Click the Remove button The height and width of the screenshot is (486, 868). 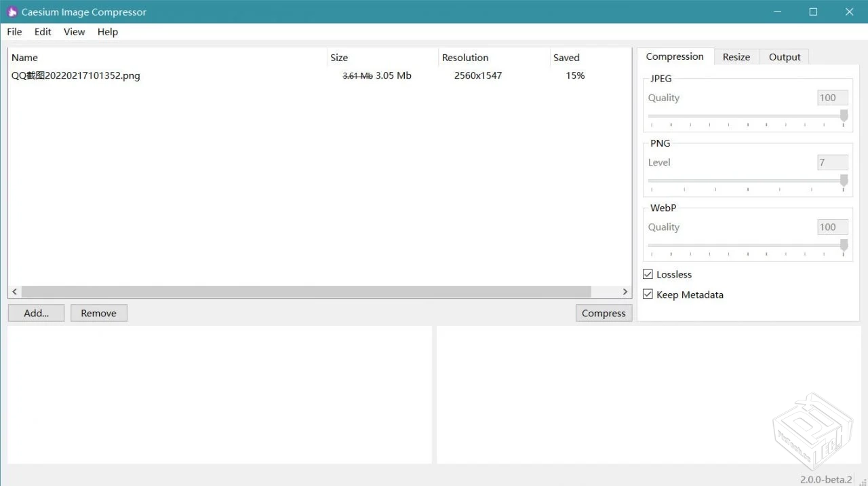point(98,313)
